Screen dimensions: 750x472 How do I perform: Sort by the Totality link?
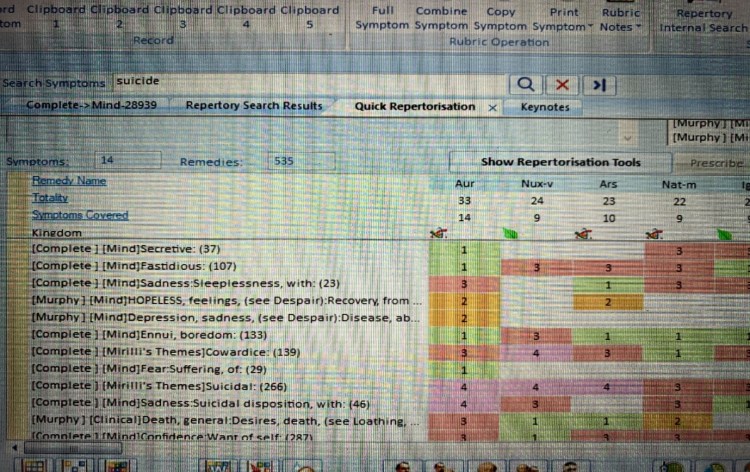pos(50,199)
